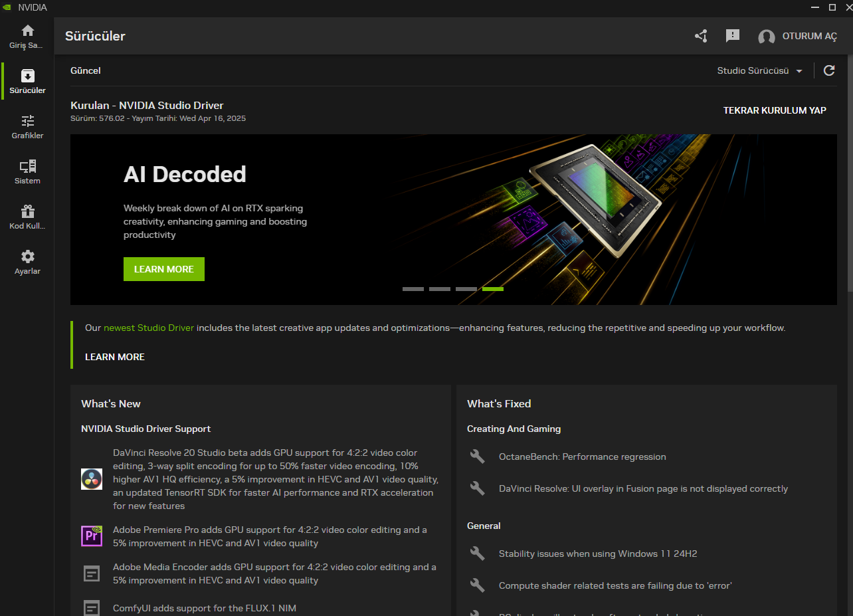Image resolution: width=853 pixels, height=616 pixels.
Task: Click LEARN MORE under Studio Driver note
Action: coord(115,357)
